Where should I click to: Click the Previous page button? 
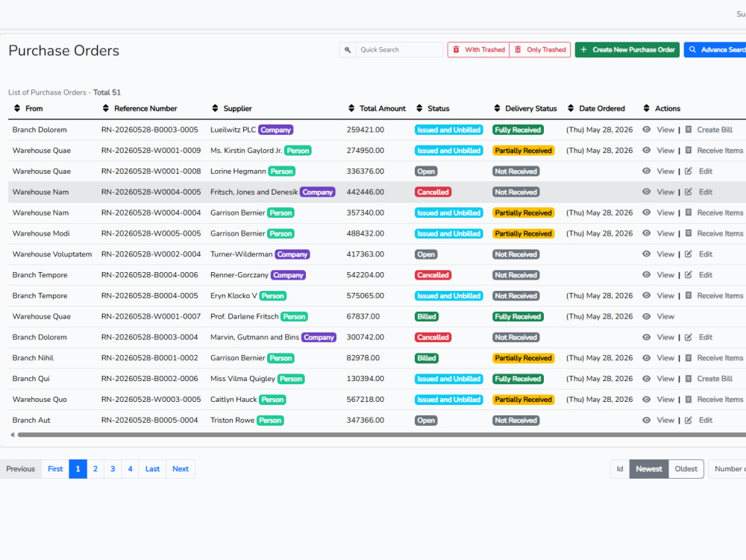(20, 469)
